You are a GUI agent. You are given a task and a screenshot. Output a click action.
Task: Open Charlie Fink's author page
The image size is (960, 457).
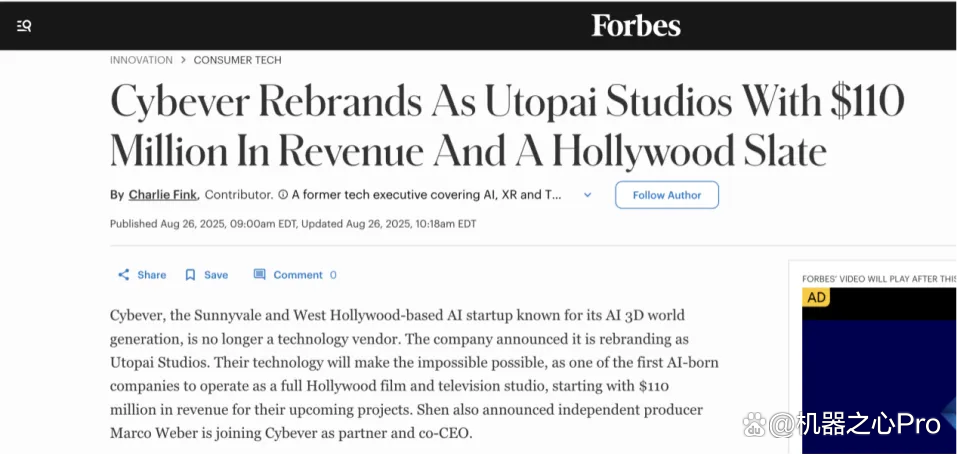pyautogui.click(x=163, y=195)
